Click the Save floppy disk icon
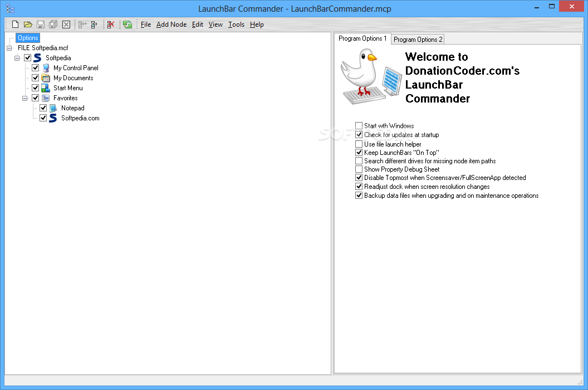This screenshot has height=390, width=588. coord(41,25)
